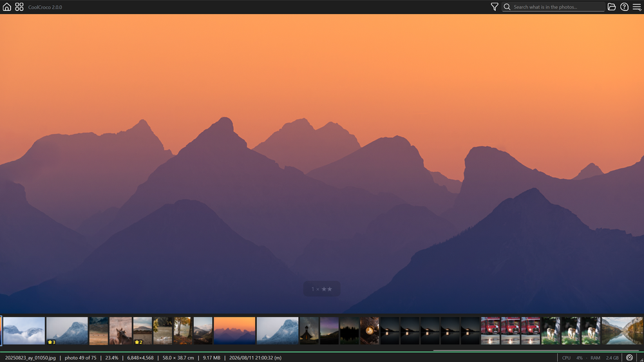
Task: Select the 2-star landscape thumbnail
Action: [142, 330]
